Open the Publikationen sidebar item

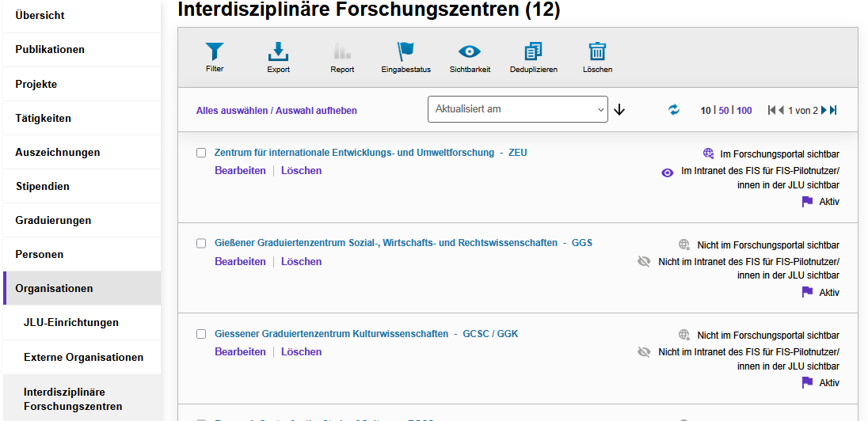tap(82, 50)
